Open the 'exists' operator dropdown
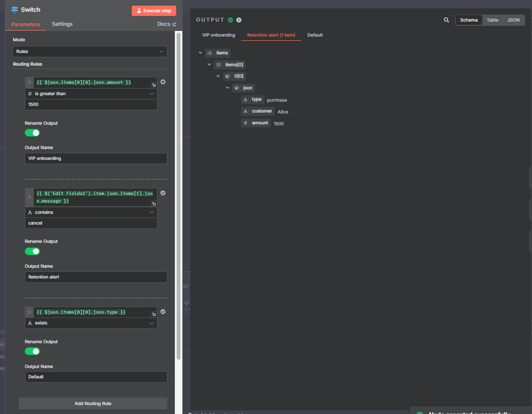Image resolution: width=532 pixels, height=414 pixels. (x=91, y=323)
